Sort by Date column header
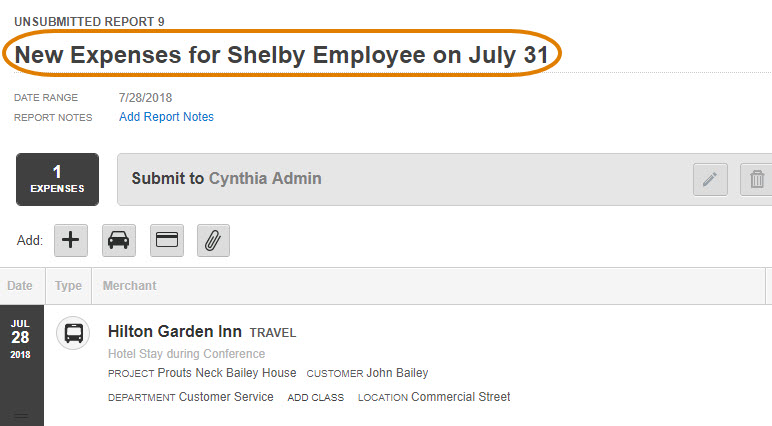 20,286
